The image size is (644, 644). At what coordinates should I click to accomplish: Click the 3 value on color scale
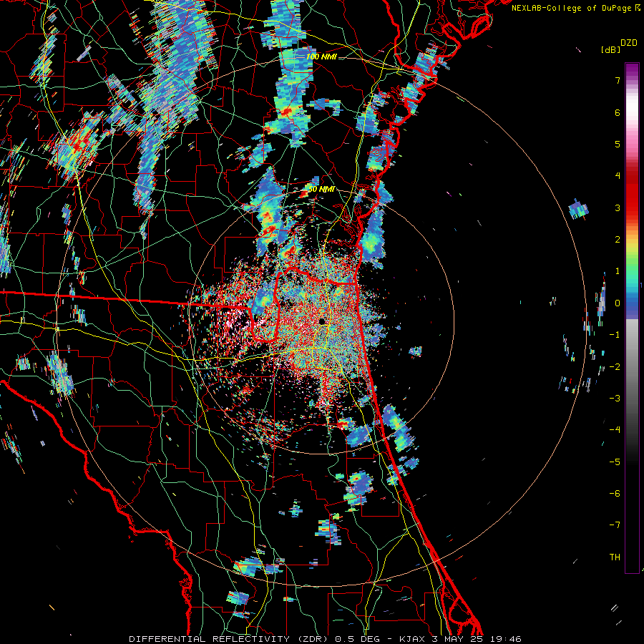tap(618, 208)
